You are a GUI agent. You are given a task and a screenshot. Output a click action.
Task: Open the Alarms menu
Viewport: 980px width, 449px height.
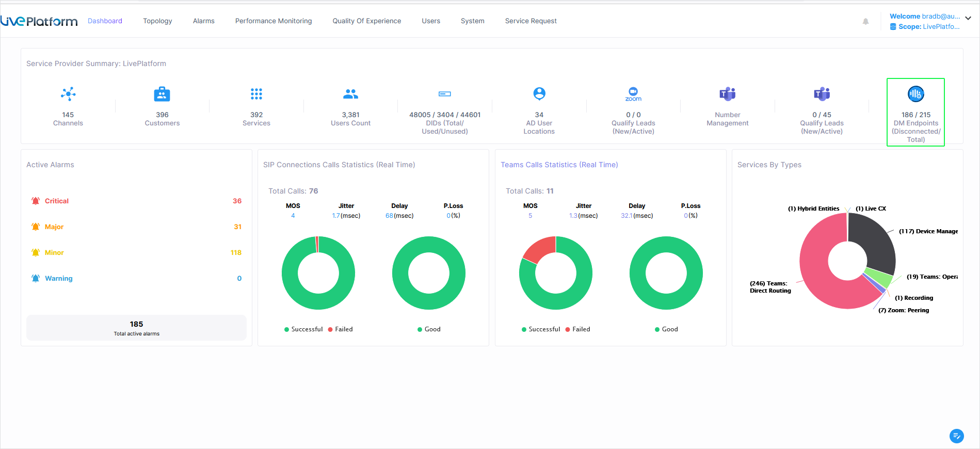[x=204, y=21]
